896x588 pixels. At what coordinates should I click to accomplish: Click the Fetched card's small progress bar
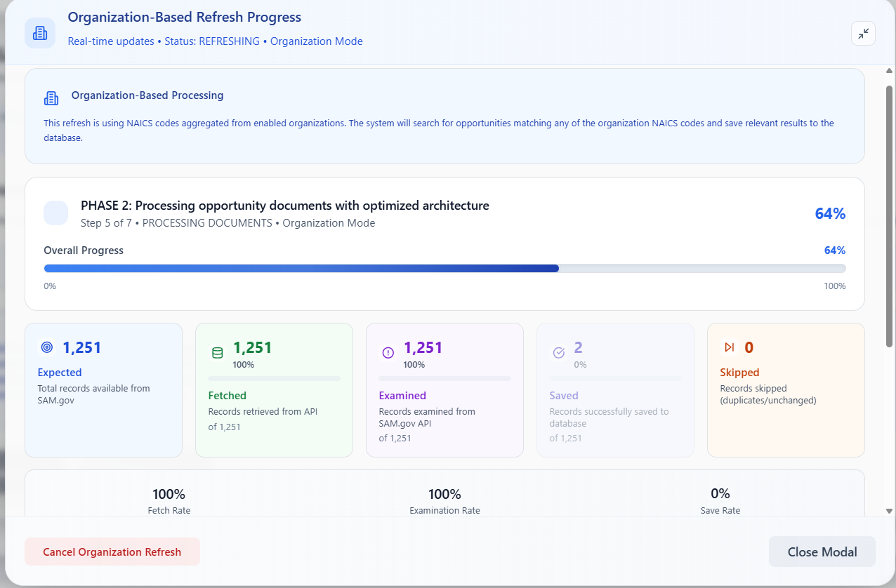click(x=275, y=379)
